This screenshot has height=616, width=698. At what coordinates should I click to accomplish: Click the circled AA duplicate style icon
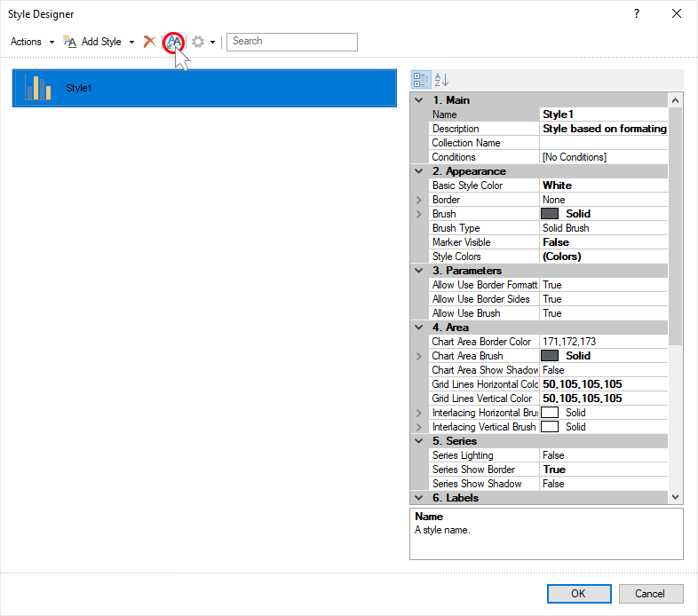click(173, 42)
